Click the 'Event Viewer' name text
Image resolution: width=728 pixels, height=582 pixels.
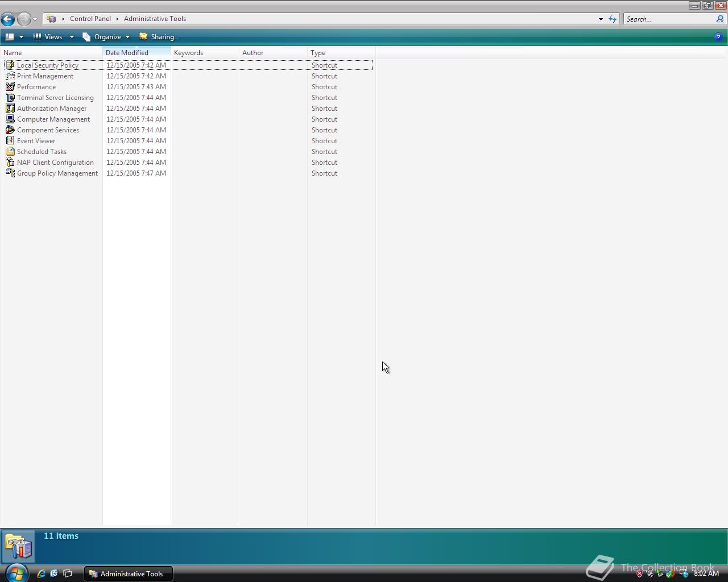point(36,141)
